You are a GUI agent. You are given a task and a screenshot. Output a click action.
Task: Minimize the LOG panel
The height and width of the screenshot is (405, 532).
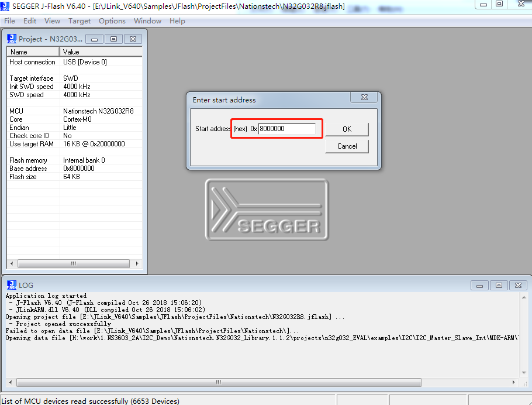coord(479,286)
